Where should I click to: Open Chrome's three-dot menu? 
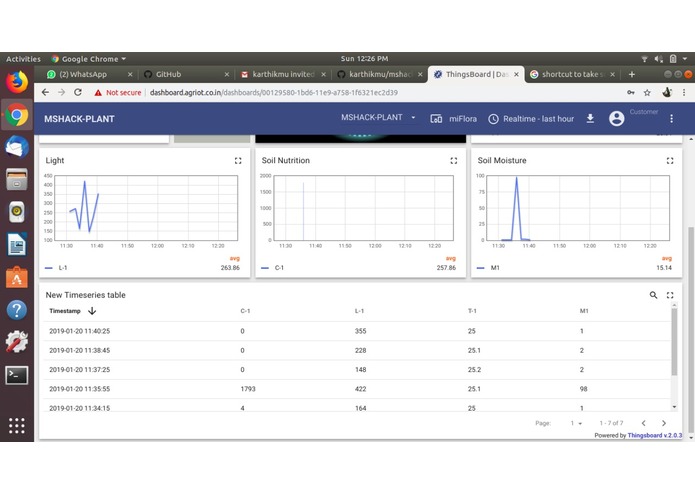coord(684,93)
